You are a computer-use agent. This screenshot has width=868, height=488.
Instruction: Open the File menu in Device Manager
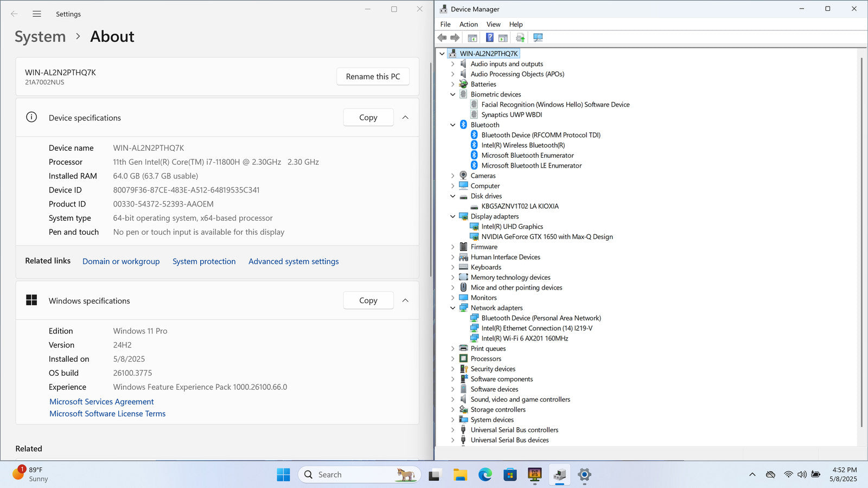(x=445, y=24)
